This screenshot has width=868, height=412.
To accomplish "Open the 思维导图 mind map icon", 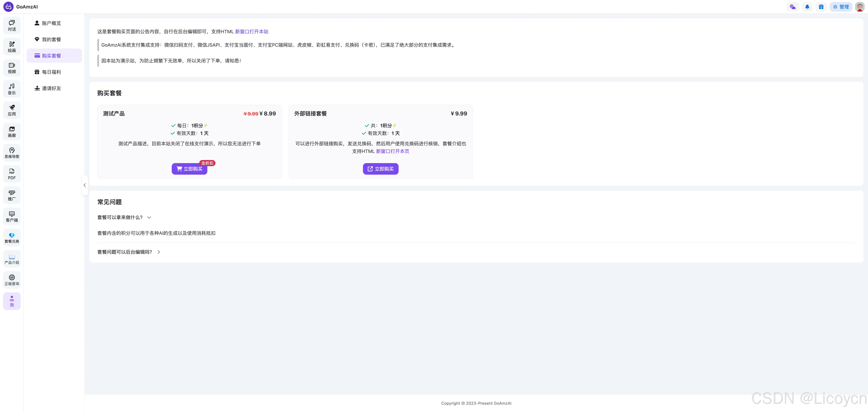I will coord(12,153).
